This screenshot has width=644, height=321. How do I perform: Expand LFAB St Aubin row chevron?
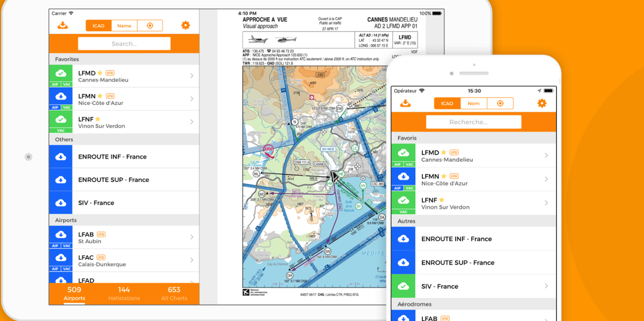coord(192,237)
